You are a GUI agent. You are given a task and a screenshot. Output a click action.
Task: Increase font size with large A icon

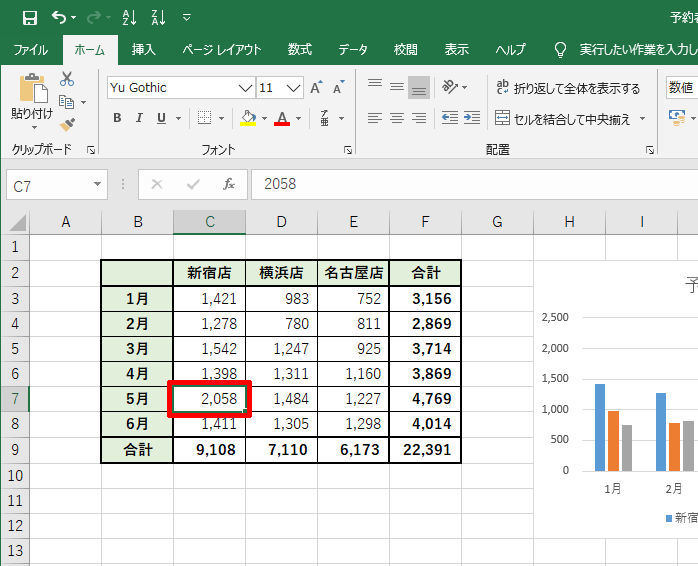coord(317,87)
